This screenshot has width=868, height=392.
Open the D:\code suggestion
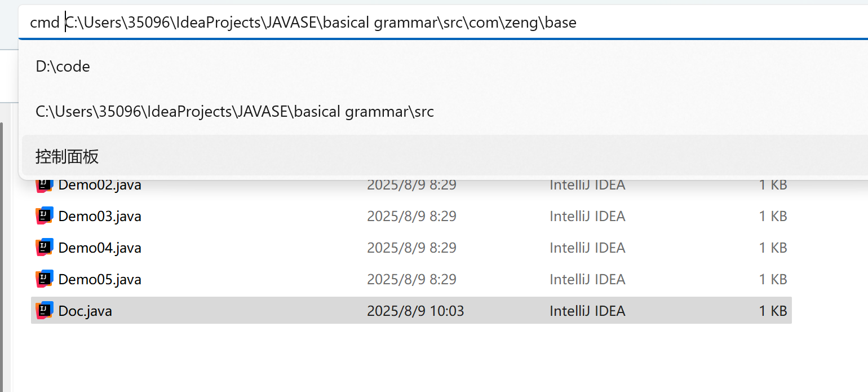coord(63,66)
